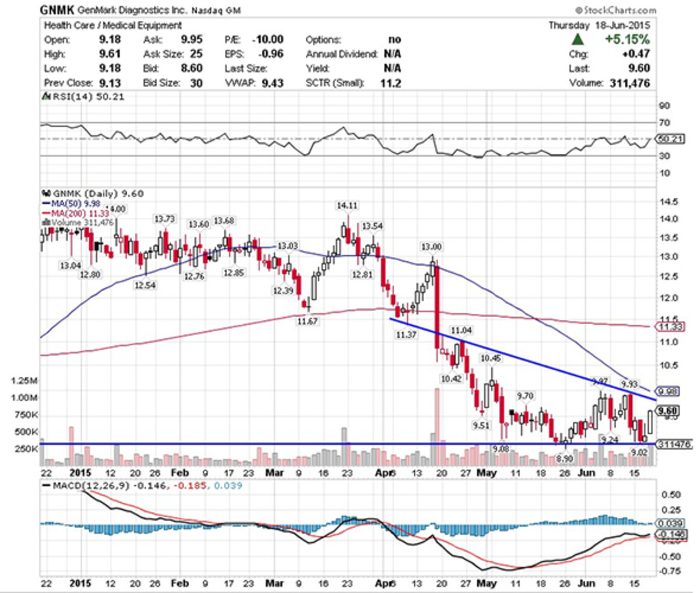700x593 pixels.
Task: Click the Health Care / Medical Equipment label
Action: tap(113, 26)
